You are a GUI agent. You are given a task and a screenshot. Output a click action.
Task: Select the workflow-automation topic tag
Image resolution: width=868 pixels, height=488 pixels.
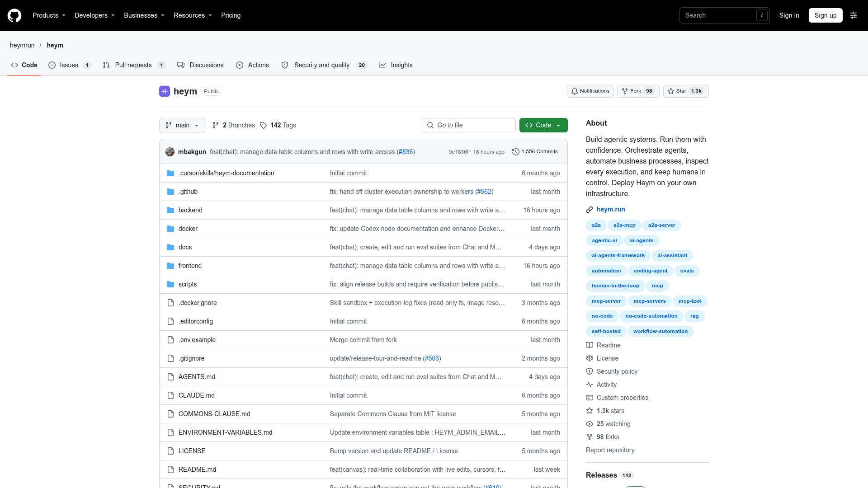tap(660, 331)
